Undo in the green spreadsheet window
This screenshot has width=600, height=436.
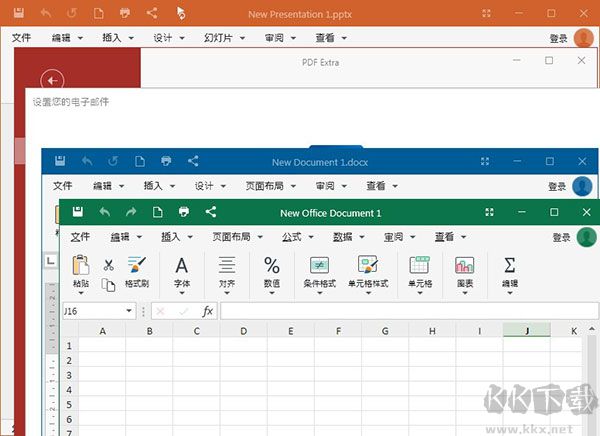(104, 212)
